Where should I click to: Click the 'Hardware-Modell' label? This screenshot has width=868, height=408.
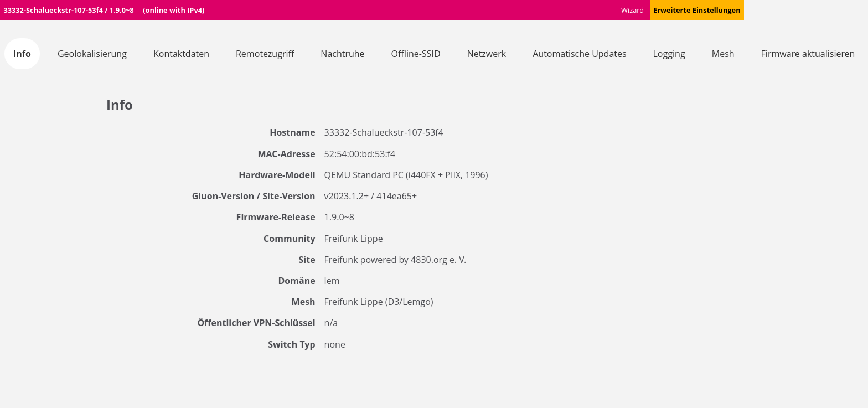[x=277, y=175]
